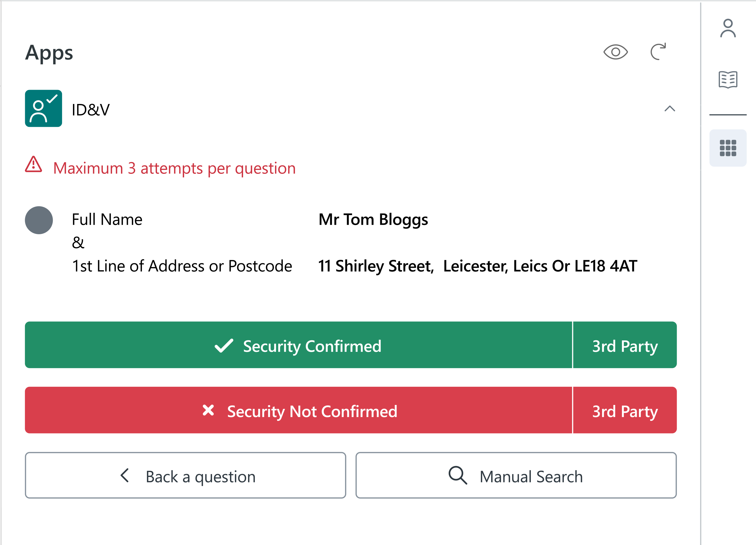Open the book guide icon in sidebar
The image size is (756, 545).
[728, 80]
